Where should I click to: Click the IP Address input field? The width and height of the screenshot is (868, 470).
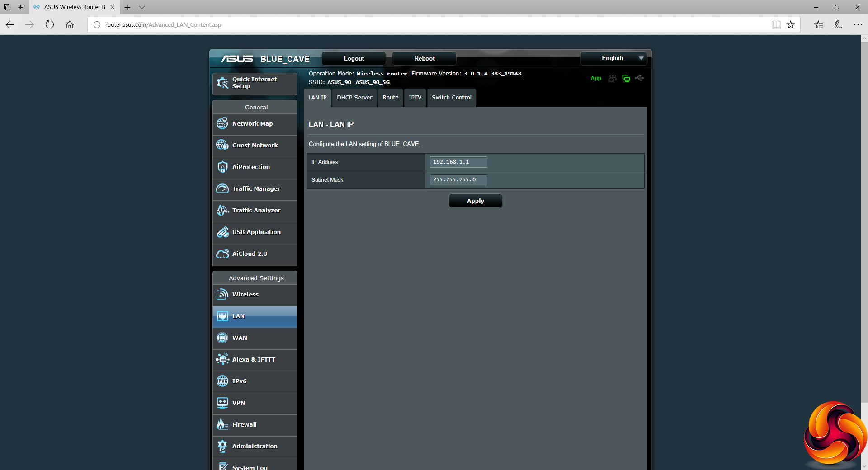click(458, 162)
